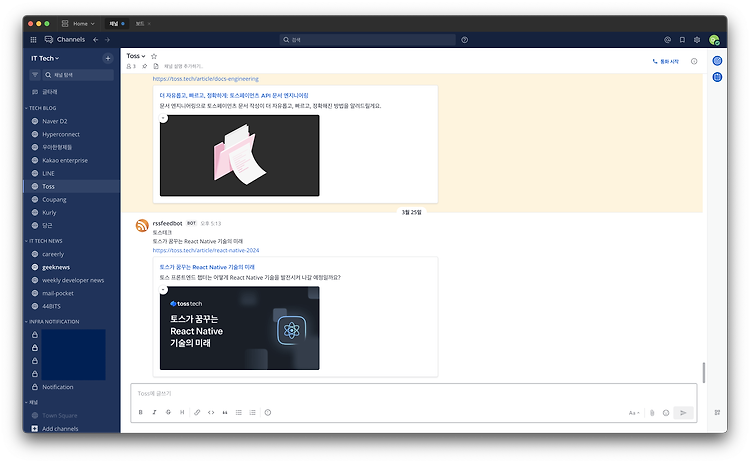The height and width of the screenshot is (463, 750).
Task: Open IT Tech team menu dropdown
Action: (x=45, y=58)
